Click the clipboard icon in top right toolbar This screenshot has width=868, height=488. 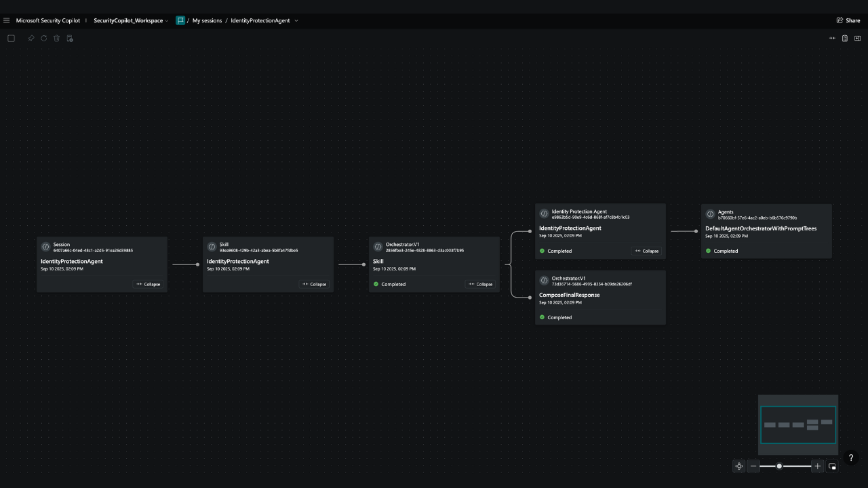coord(845,39)
